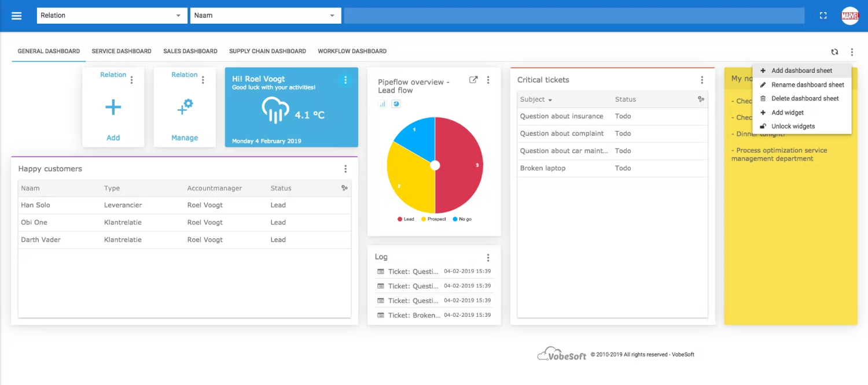Open Pipeflow overview widget options menu

tap(488, 80)
